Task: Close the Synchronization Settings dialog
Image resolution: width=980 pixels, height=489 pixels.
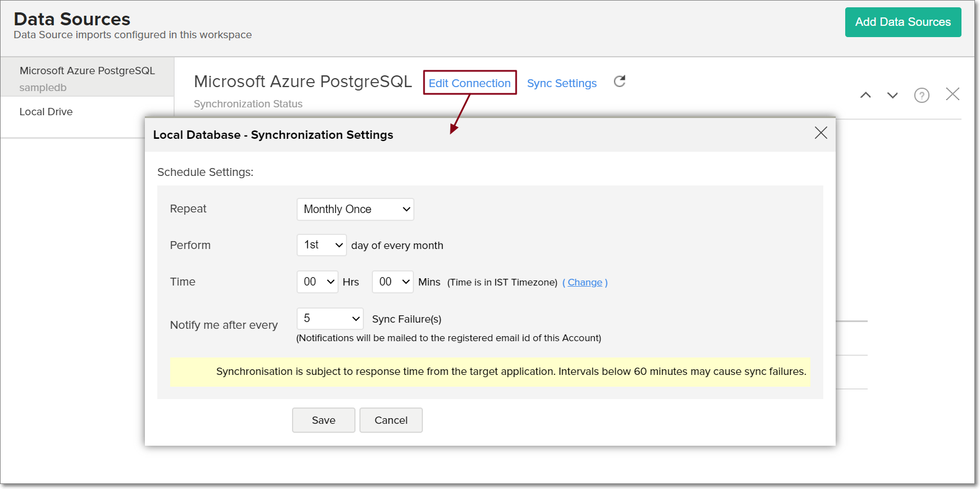Action: coord(821,133)
